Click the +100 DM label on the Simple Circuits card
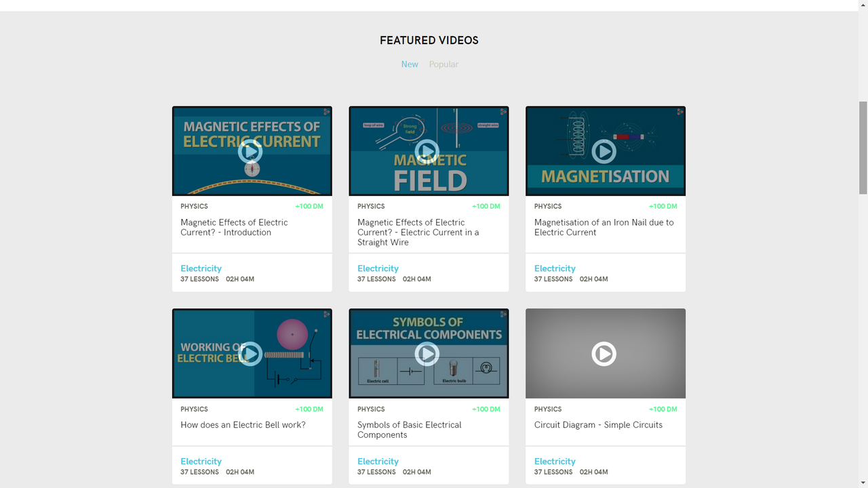 tap(663, 409)
